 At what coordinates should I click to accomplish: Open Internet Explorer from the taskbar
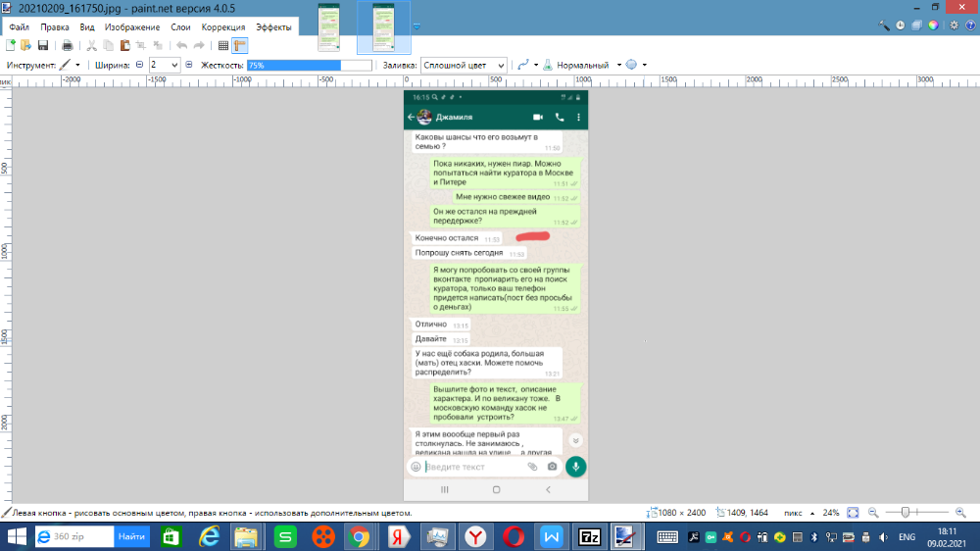209,536
